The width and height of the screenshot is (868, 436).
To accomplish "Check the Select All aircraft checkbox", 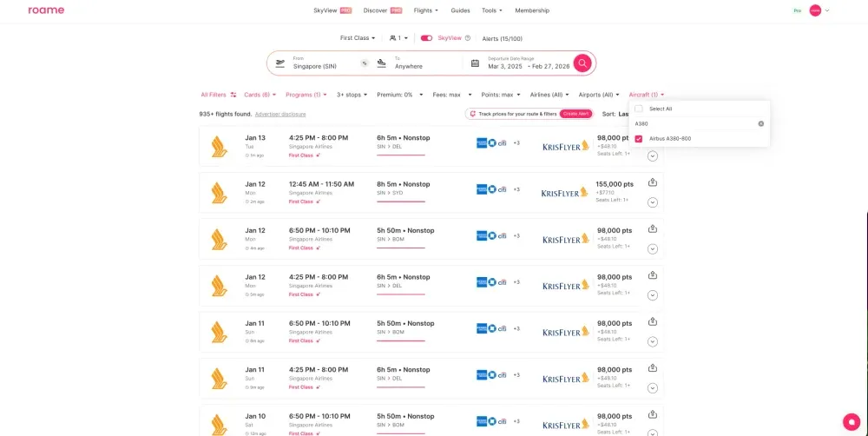I will click(639, 109).
